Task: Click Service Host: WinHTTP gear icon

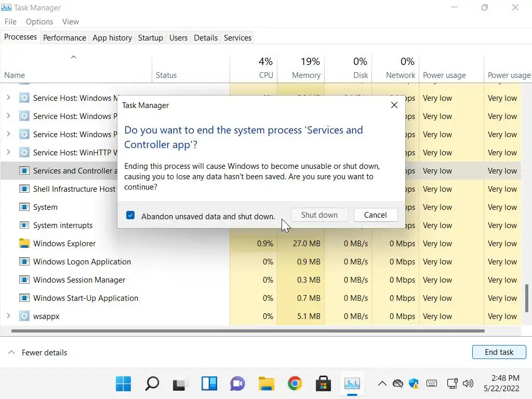Action: pyautogui.click(x=24, y=152)
